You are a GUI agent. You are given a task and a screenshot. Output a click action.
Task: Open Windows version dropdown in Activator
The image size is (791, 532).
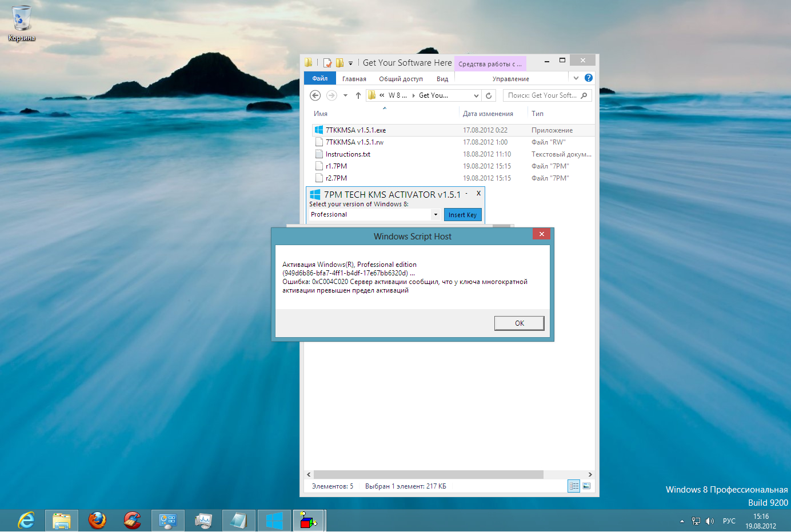tap(436, 215)
